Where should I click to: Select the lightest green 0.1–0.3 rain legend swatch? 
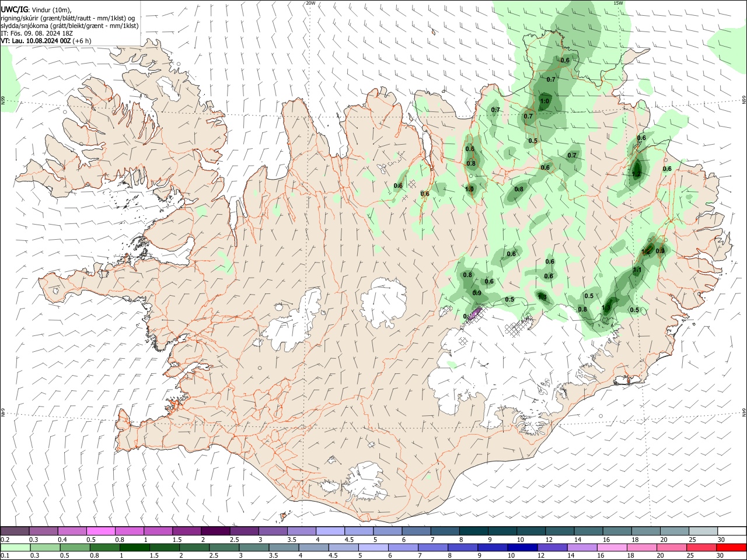point(15,548)
